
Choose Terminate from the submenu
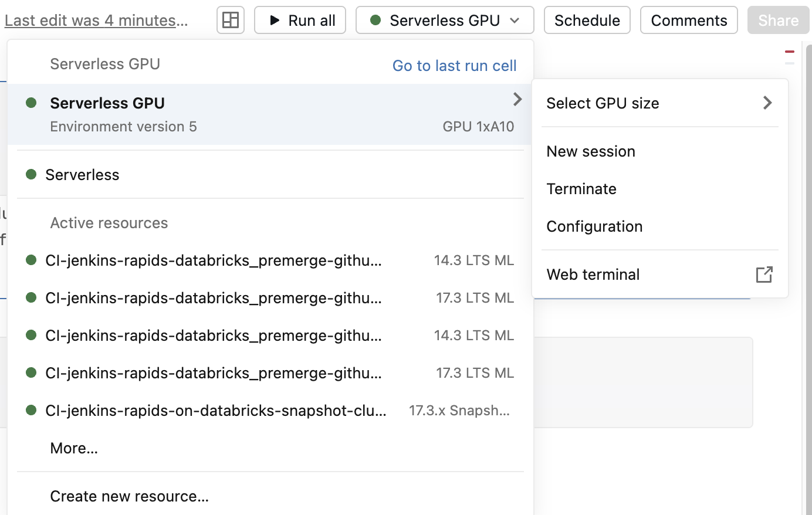pos(660,189)
